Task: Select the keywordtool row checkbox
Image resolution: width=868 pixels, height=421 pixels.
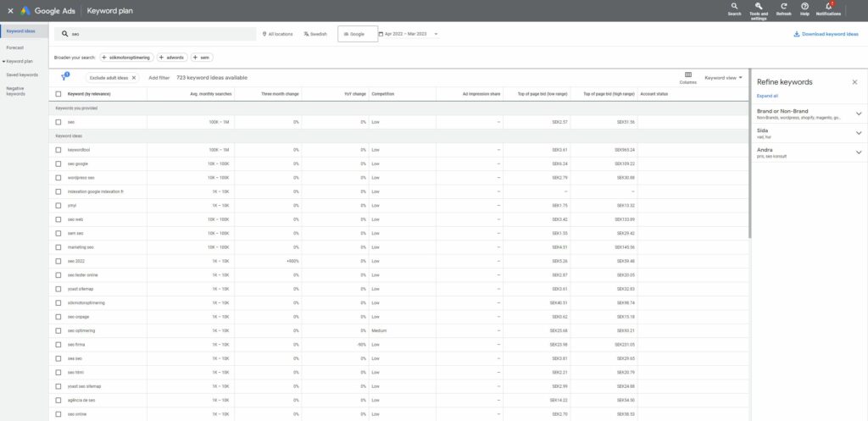Action: [58, 150]
